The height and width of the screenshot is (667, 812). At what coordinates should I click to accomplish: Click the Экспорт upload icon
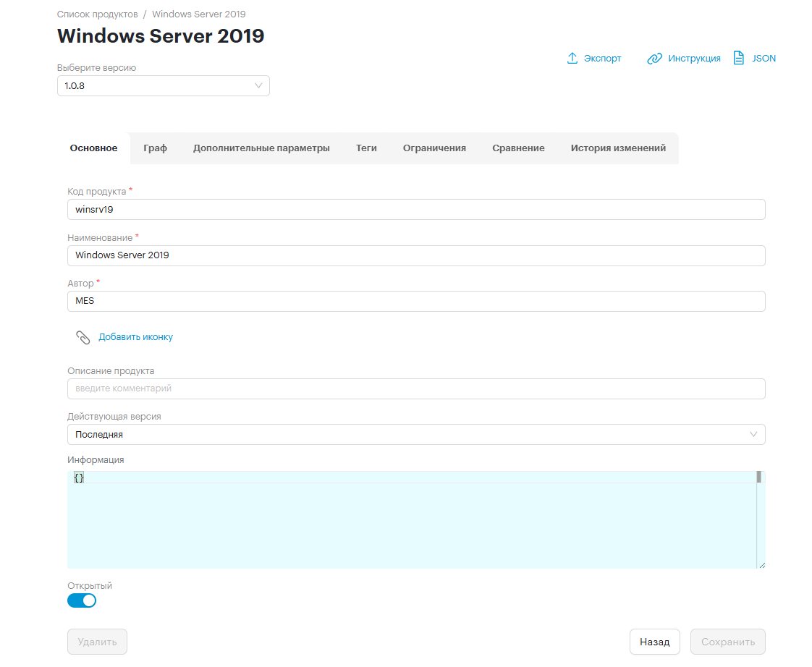click(x=572, y=58)
